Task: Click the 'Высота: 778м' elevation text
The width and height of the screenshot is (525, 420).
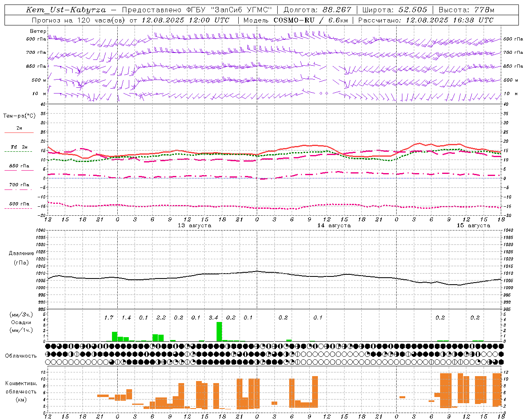Action: point(466,10)
